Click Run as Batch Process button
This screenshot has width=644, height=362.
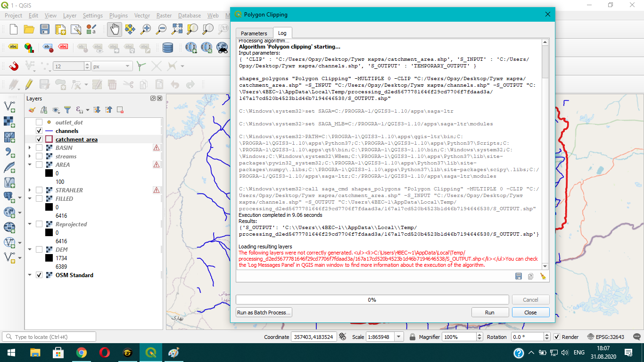pyautogui.click(x=264, y=313)
